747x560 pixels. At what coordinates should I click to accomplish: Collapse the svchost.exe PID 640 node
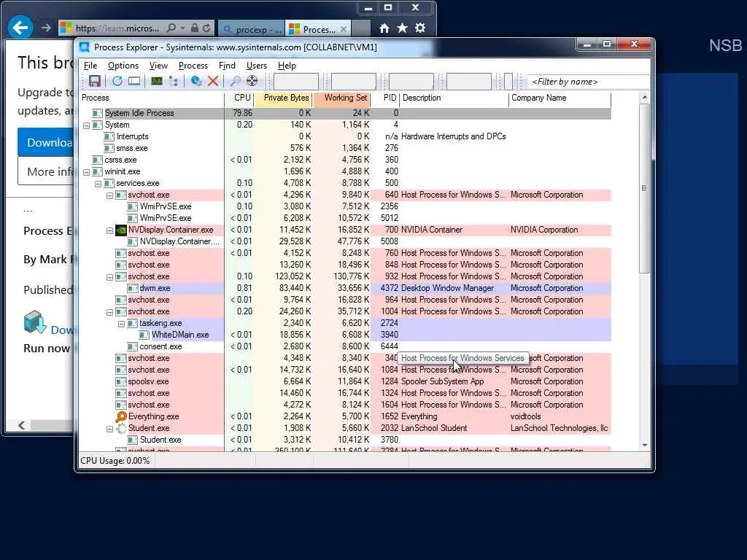(109, 195)
